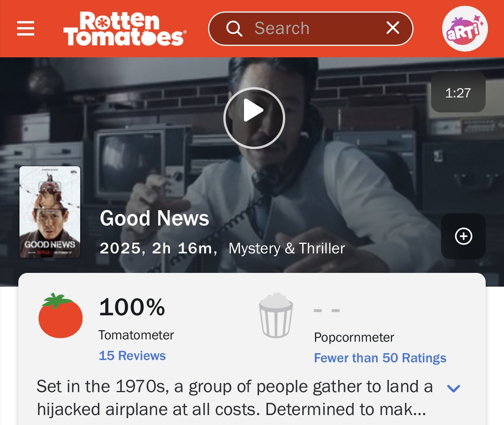Open the 15 Reviews link

[132, 355]
